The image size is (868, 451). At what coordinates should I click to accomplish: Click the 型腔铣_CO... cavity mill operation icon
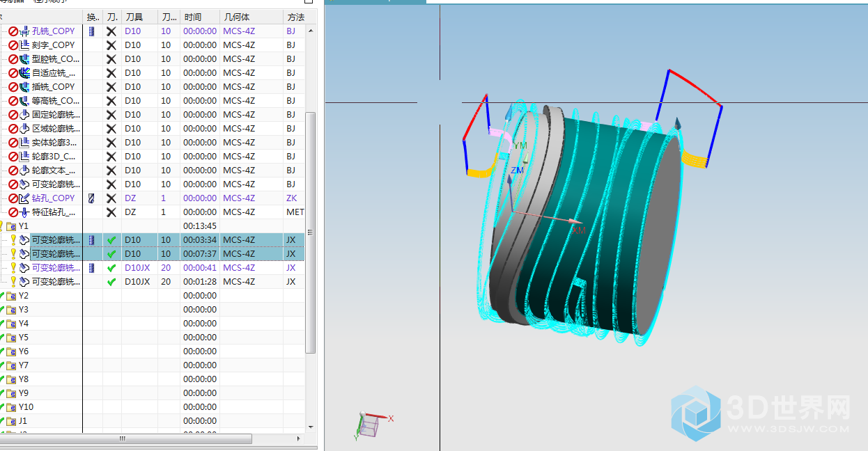coord(24,58)
